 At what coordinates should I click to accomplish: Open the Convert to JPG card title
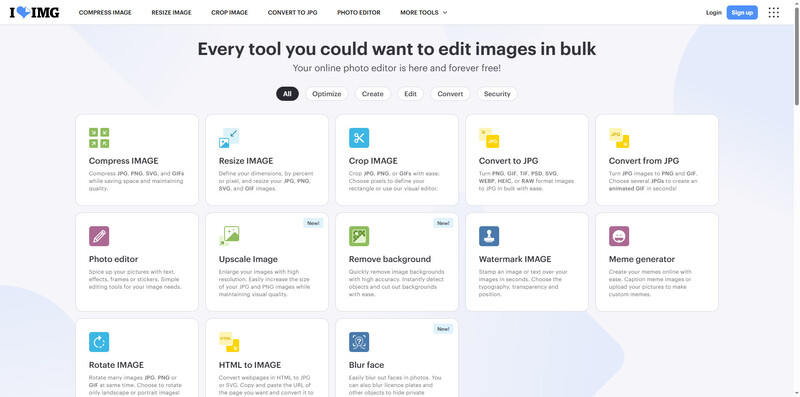point(508,161)
